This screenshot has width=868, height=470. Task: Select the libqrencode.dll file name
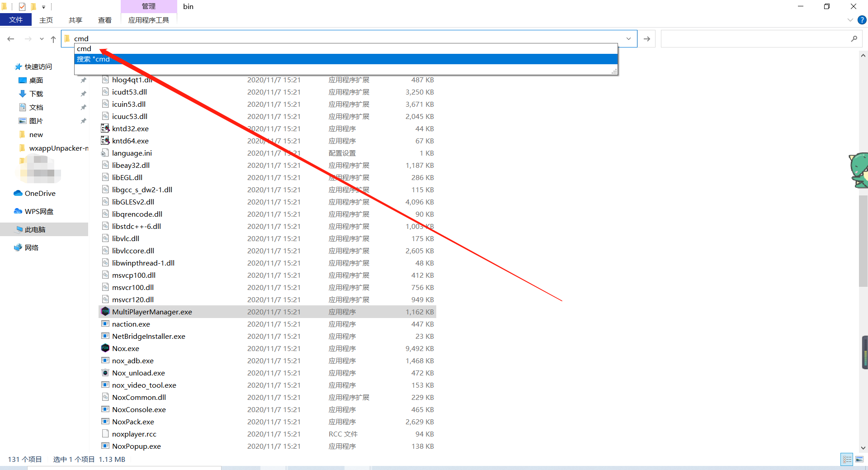tap(137, 214)
